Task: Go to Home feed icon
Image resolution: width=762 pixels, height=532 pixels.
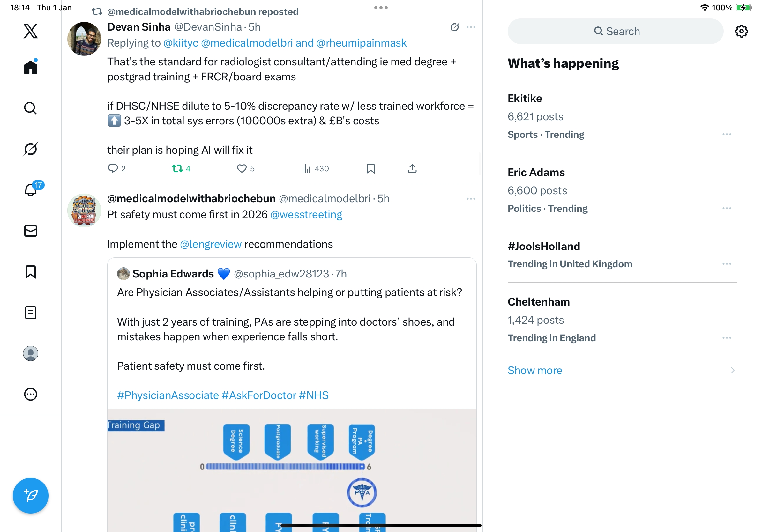Action: (x=31, y=67)
